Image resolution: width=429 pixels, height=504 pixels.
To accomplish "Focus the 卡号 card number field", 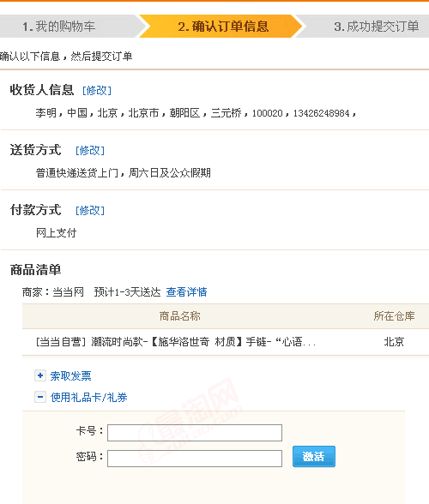I will [195, 433].
